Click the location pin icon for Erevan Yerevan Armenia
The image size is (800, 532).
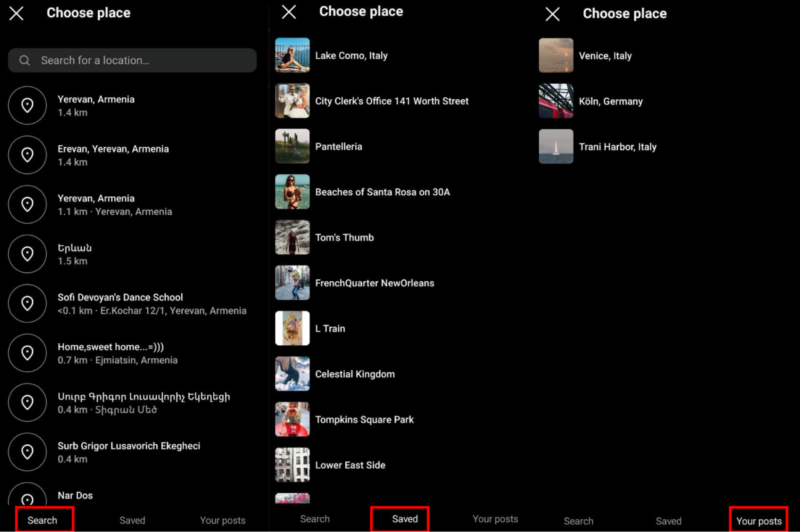pos(27,155)
